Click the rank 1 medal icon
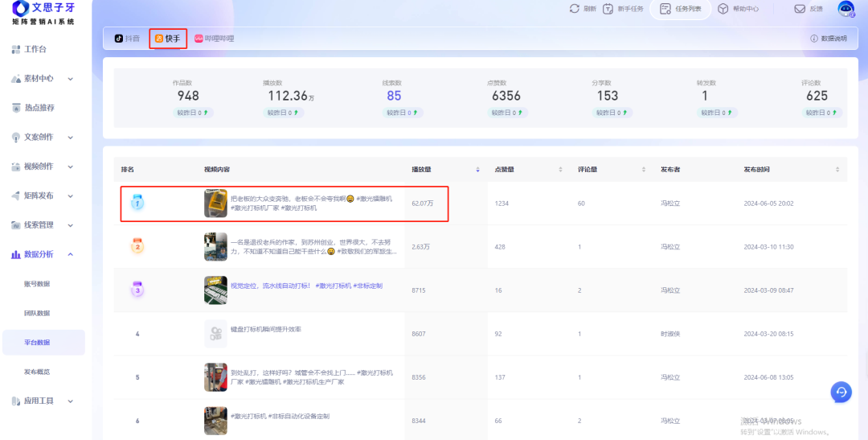 coord(137,203)
